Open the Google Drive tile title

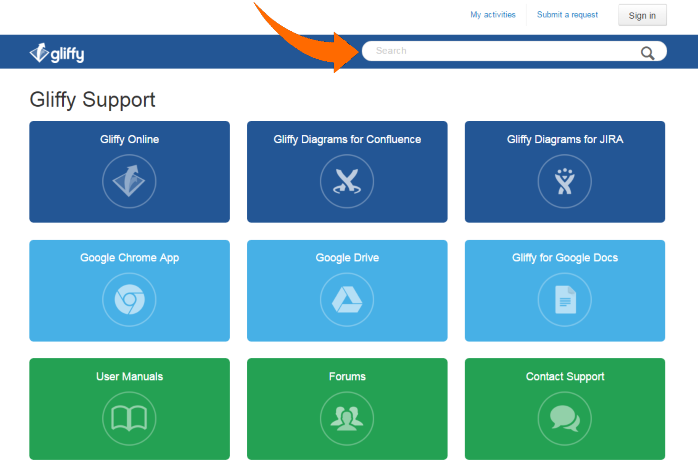(x=347, y=258)
